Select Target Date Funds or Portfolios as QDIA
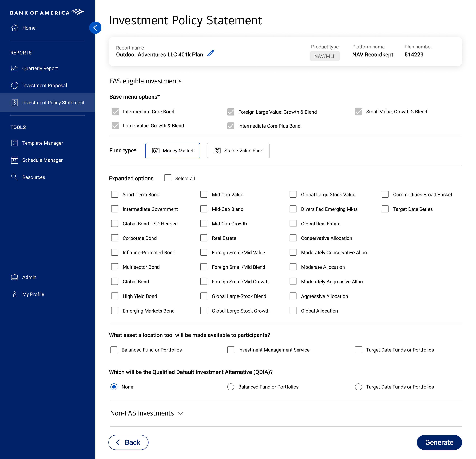This screenshot has height=459, width=476. pyautogui.click(x=359, y=387)
